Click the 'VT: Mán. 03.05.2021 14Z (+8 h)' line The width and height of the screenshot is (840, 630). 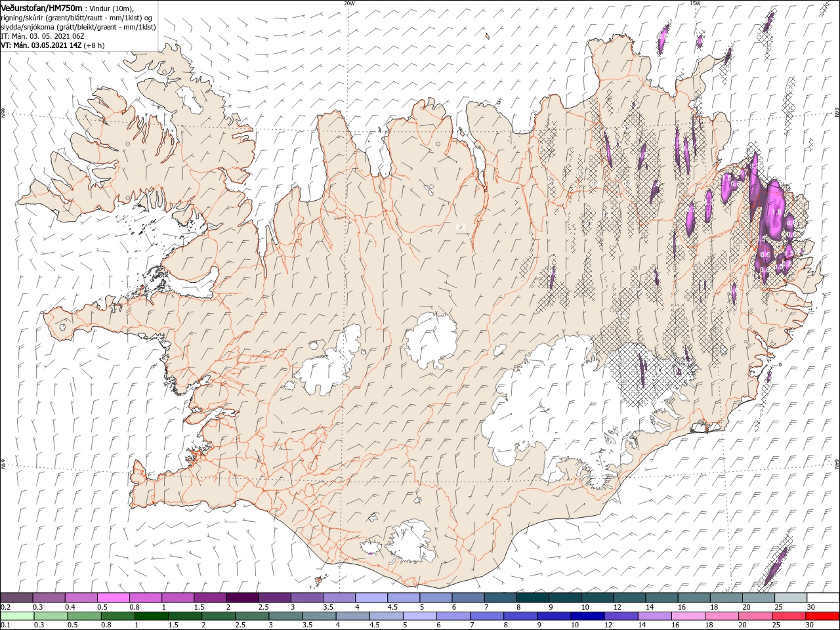[52, 45]
